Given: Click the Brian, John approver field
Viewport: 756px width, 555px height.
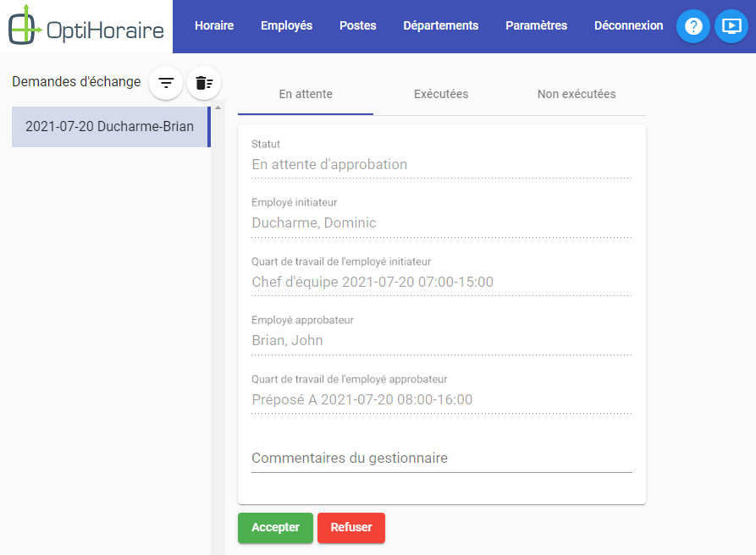Looking at the screenshot, I should 442,341.
